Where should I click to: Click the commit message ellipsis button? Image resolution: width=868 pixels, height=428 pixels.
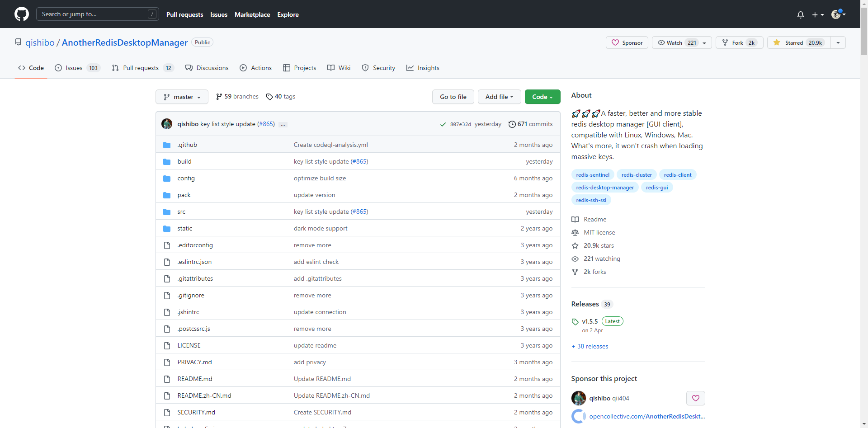coord(283,124)
